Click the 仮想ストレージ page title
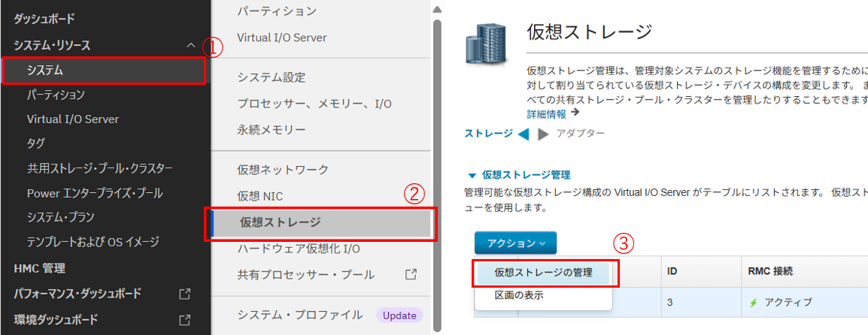 [590, 32]
